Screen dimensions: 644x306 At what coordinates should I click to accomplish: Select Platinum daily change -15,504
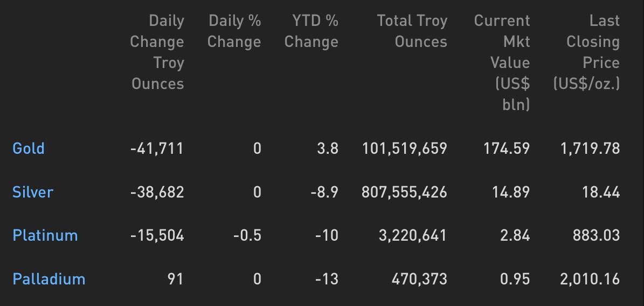[157, 236]
